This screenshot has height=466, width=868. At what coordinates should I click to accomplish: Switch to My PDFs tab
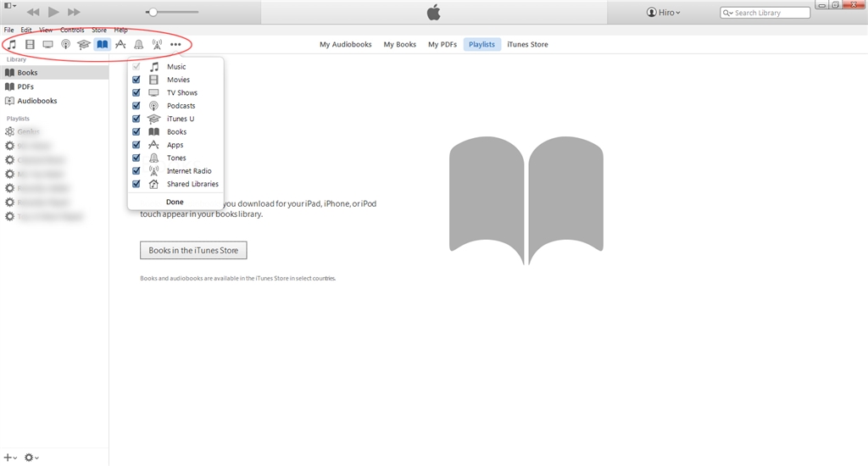coord(442,44)
